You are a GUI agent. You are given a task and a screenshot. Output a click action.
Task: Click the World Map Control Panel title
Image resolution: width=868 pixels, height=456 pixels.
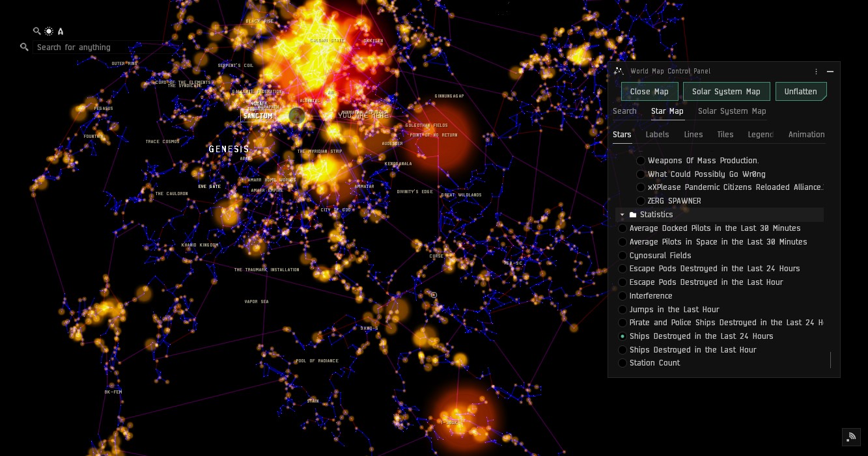point(671,72)
